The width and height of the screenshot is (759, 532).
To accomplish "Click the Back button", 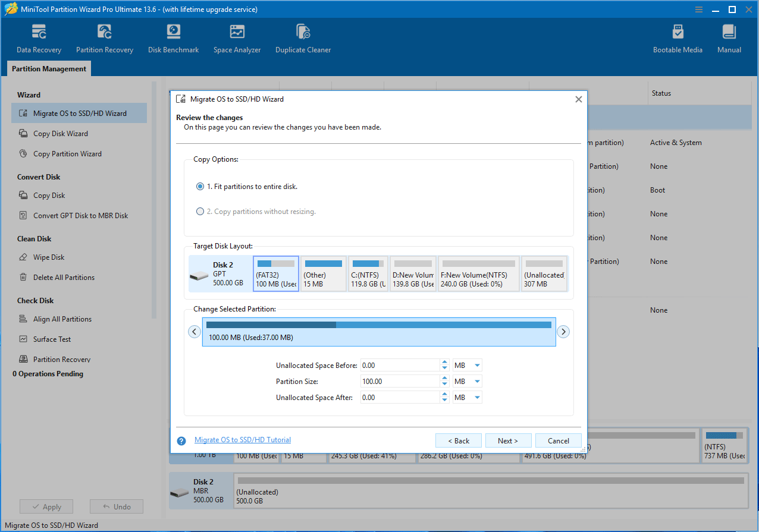I will click(457, 441).
